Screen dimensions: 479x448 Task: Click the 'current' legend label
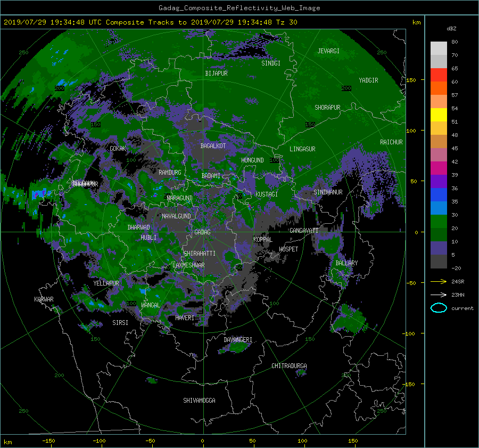pyautogui.click(x=463, y=308)
